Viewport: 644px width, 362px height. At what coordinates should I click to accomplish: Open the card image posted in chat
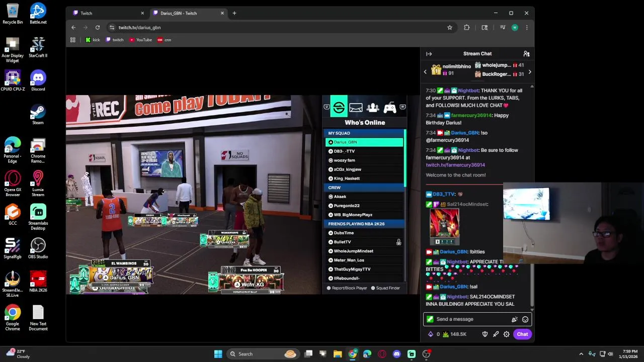pyautogui.click(x=444, y=227)
